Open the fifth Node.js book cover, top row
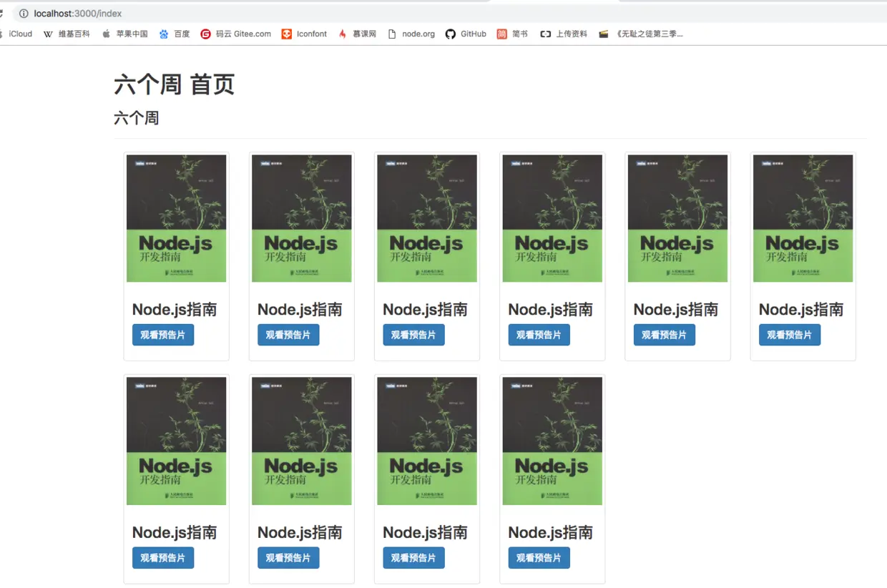 678,218
